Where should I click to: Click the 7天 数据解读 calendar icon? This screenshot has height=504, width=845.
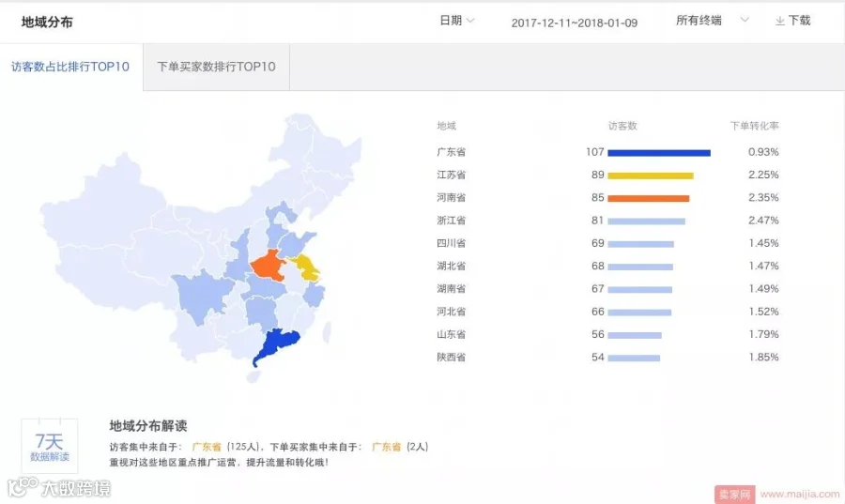[x=50, y=446]
